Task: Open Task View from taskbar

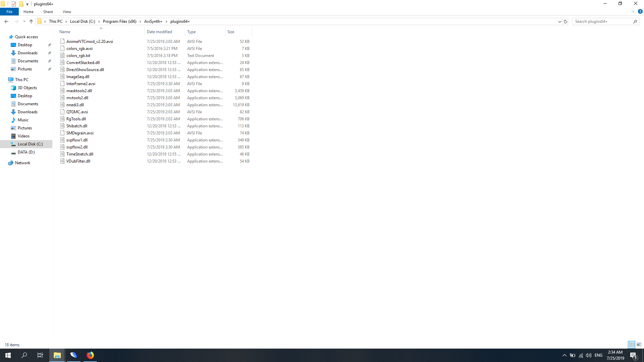Action: 40,355
